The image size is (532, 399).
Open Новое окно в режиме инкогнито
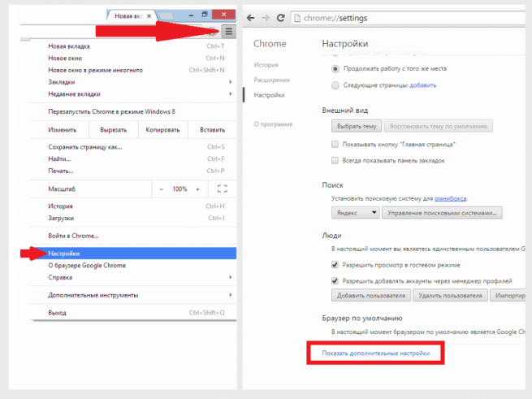133,70
